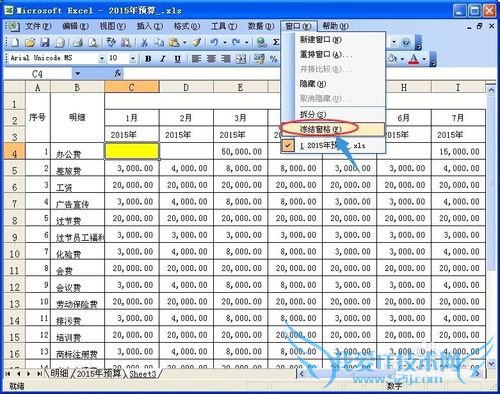Open the font size dropdown

click(133, 59)
